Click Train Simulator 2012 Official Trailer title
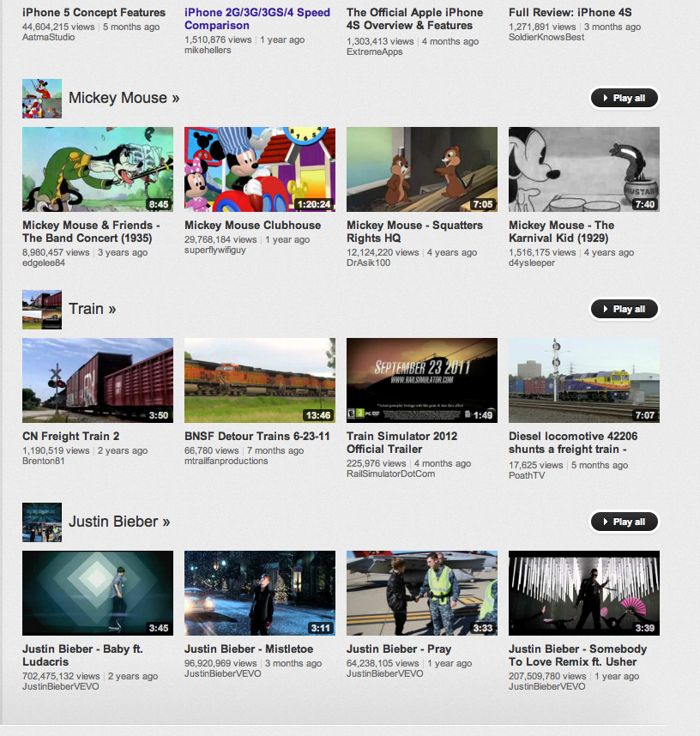The height and width of the screenshot is (736, 700). (401, 443)
